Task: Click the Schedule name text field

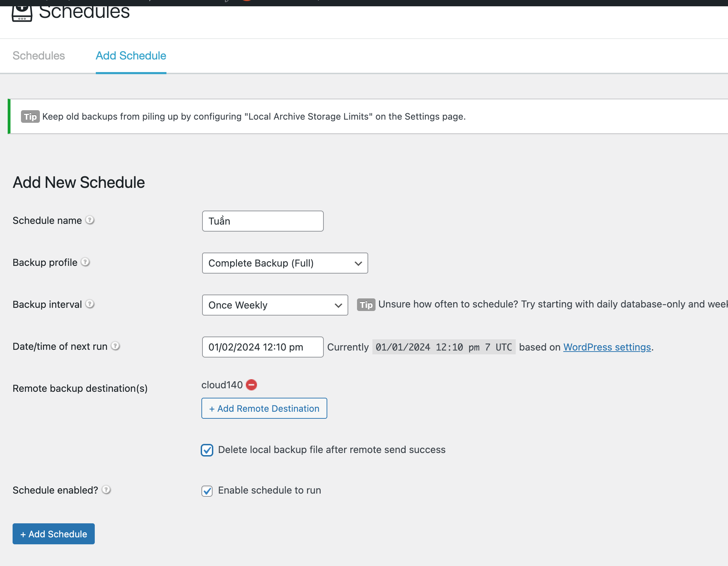Action: [x=263, y=221]
